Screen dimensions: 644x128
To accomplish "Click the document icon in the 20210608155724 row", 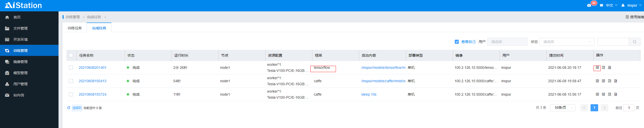I will click(616, 94).
